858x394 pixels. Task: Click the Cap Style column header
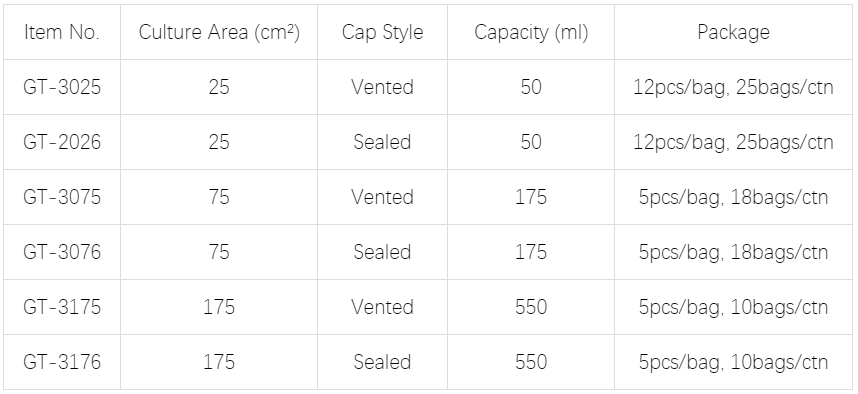tap(382, 32)
